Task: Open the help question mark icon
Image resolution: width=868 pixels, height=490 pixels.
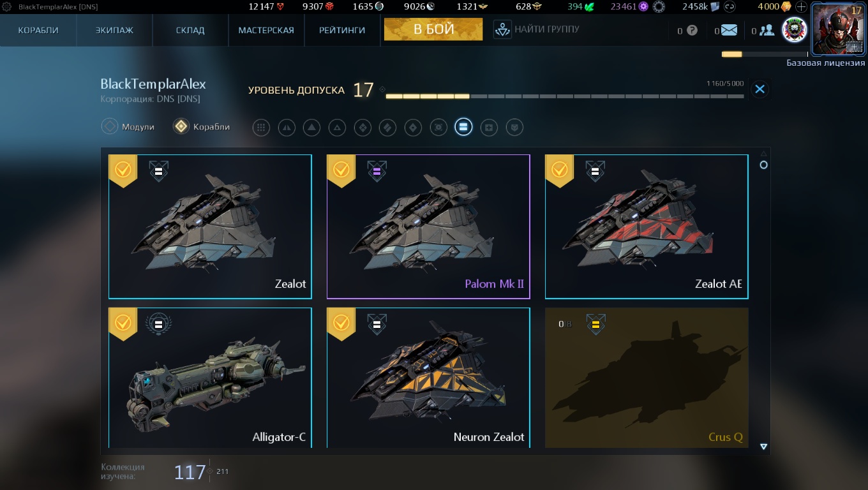Action: [692, 30]
